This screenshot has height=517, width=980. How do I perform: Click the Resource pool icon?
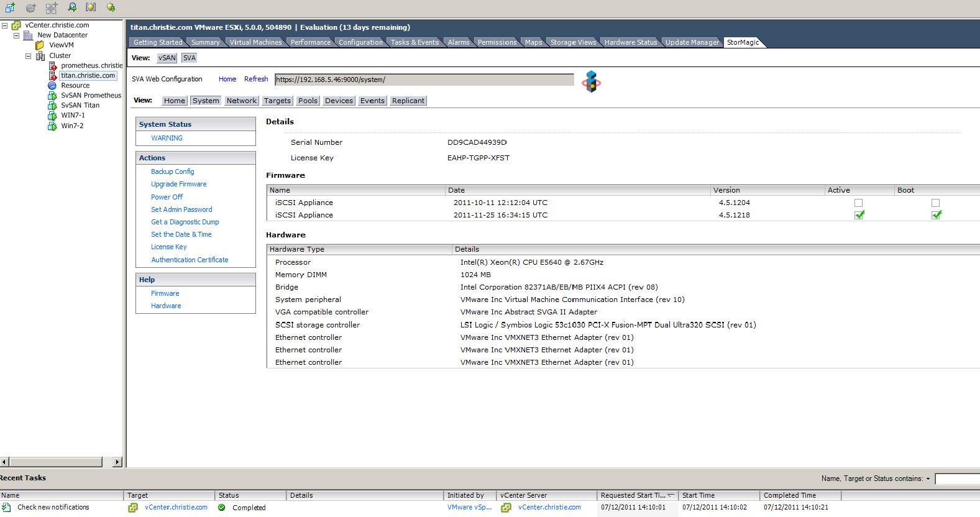click(x=52, y=86)
